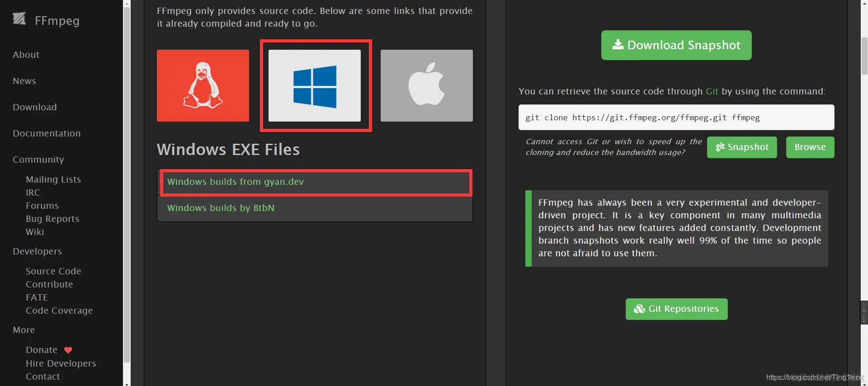
Task: Open Mailing Lists link
Action: (53, 179)
